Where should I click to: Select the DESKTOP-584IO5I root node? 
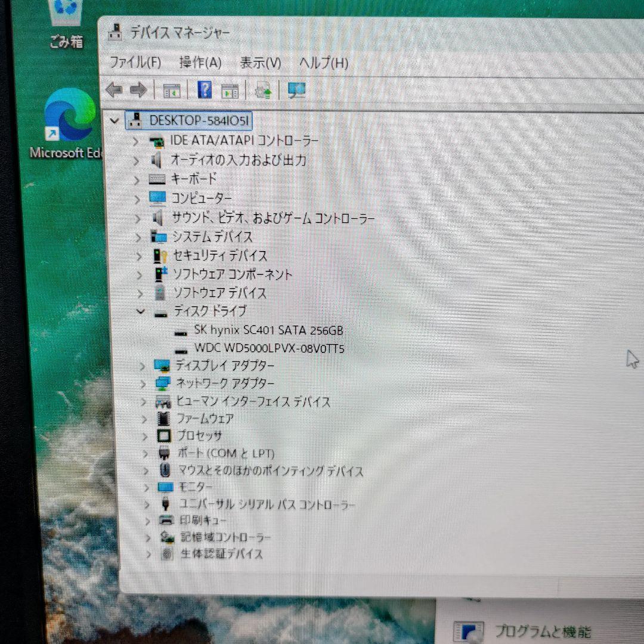[x=191, y=120]
